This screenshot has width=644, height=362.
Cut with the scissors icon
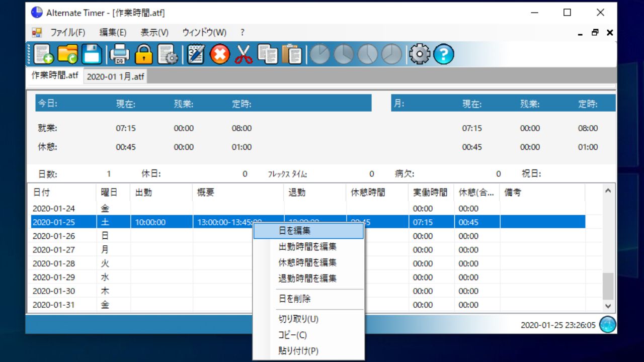click(x=244, y=54)
